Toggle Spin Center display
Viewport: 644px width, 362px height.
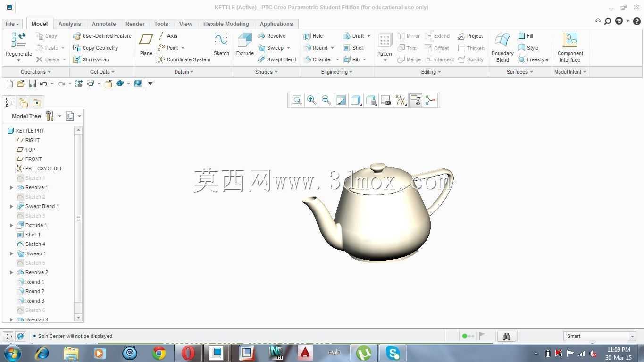[430, 100]
